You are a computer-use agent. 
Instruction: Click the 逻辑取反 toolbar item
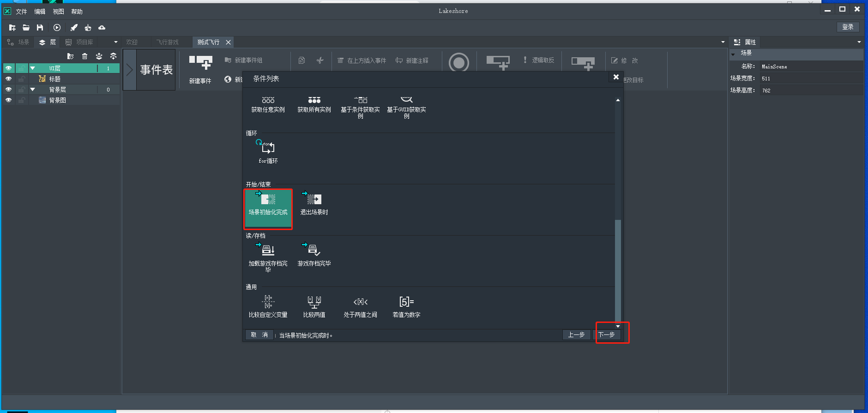tap(538, 60)
